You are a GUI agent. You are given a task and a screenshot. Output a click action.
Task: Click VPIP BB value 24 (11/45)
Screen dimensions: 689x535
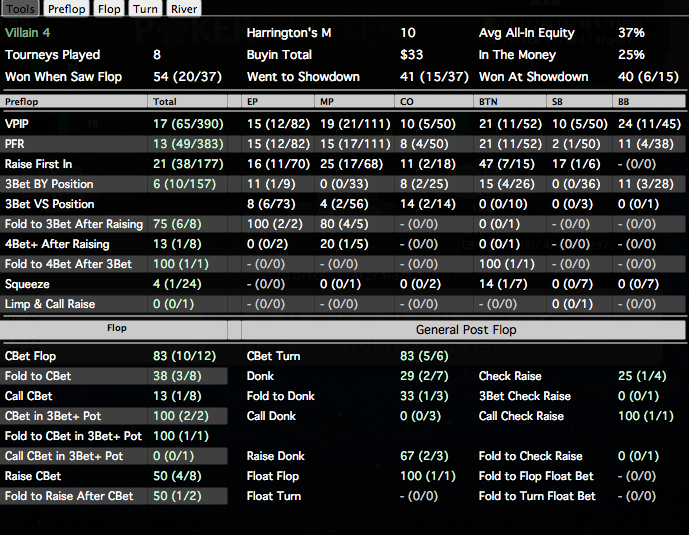[x=649, y=124]
